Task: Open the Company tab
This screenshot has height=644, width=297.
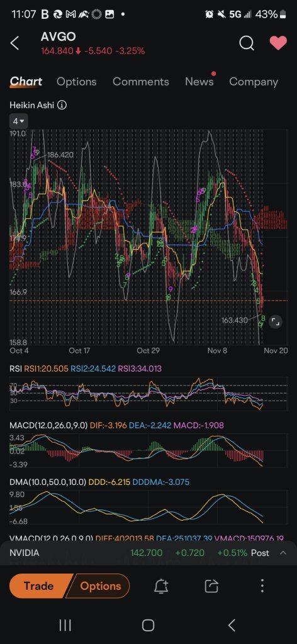Action: (254, 82)
